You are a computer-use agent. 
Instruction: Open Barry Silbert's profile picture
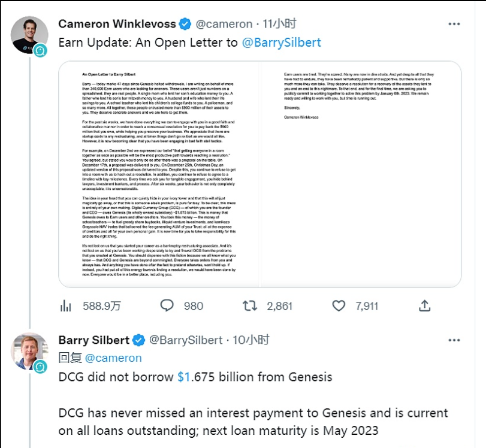(29, 351)
